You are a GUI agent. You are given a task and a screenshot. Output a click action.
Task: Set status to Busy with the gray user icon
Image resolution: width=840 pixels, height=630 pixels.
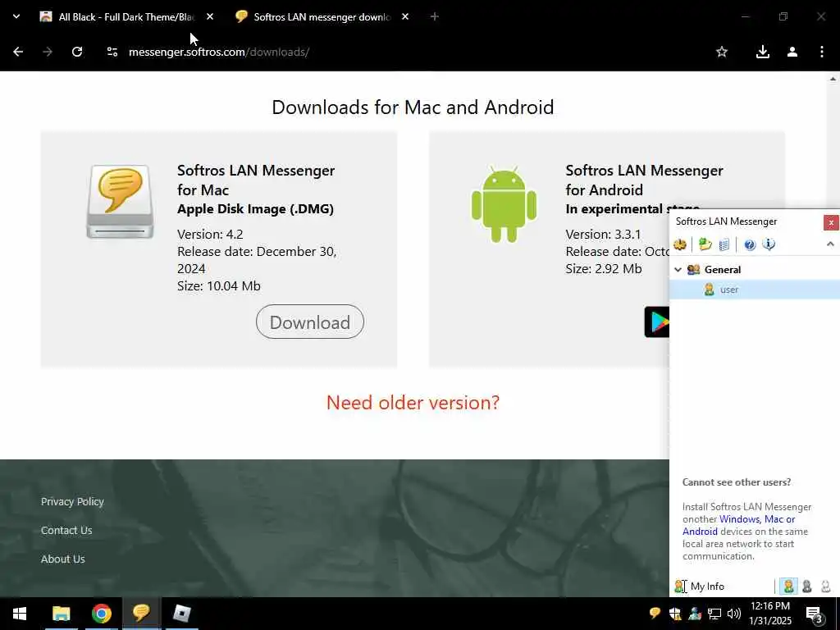click(x=807, y=586)
